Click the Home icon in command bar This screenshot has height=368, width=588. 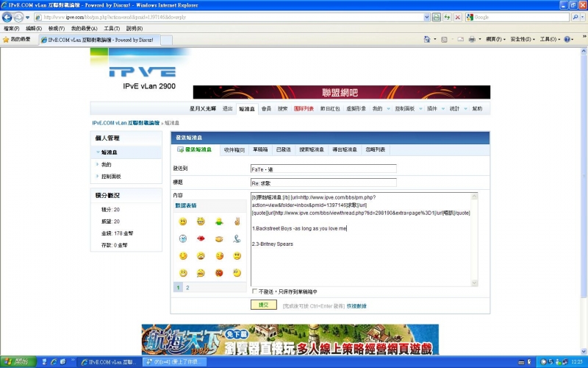coord(427,39)
